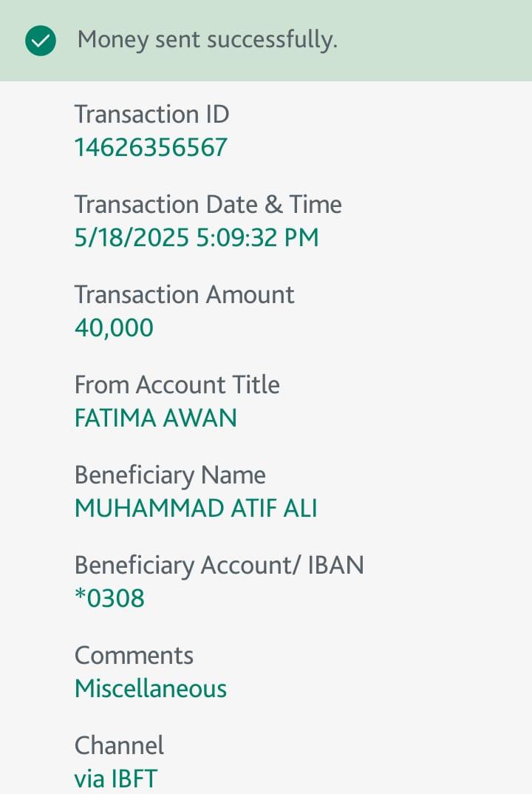Select the 'Channel' label
This screenshot has width=532, height=794.
click(119, 746)
